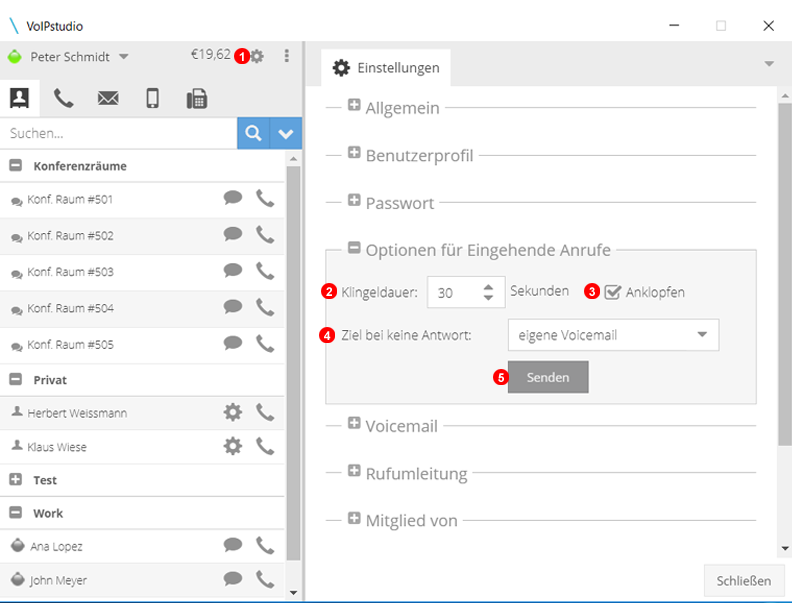Expand the Mitglied von section

pos(354,518)
